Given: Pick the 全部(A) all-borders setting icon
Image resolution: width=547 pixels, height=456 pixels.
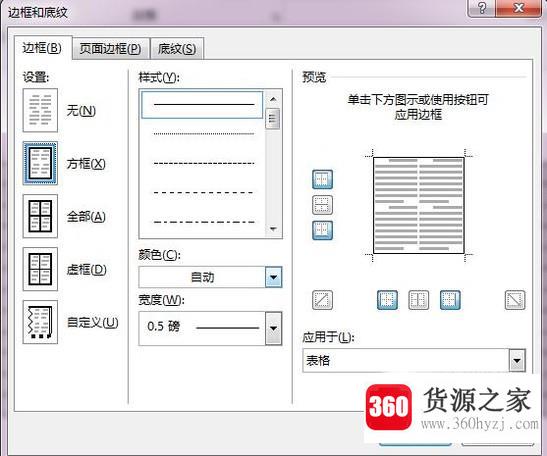Looking at the screenshot, I should 40,216.
